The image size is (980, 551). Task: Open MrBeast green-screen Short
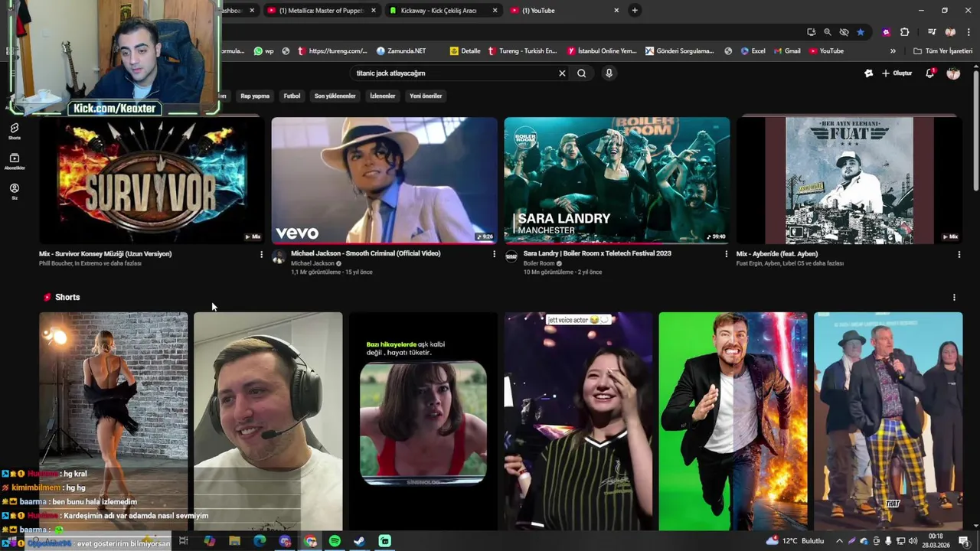click(733, 421)
